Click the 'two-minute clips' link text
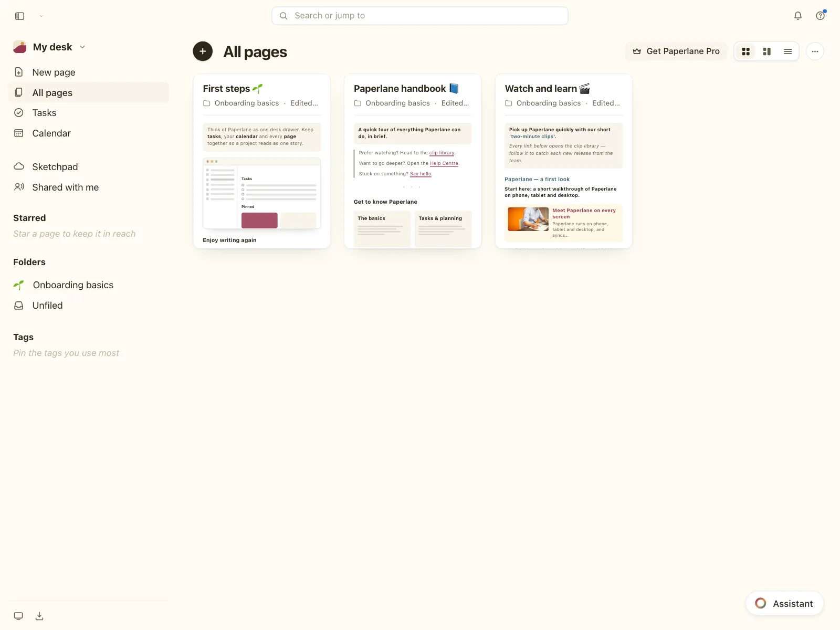The image size is (840, 630). click(x=532, y=136)
